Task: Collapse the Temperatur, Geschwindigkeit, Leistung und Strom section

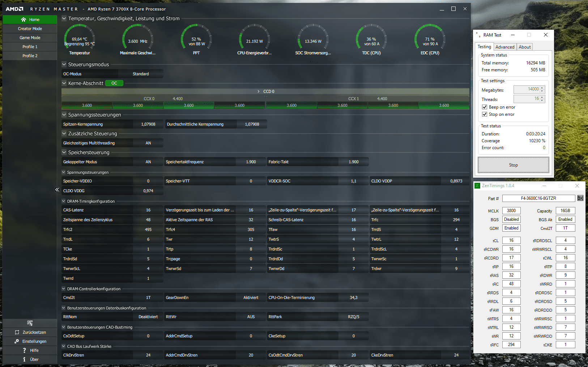Action: point(64,18)
